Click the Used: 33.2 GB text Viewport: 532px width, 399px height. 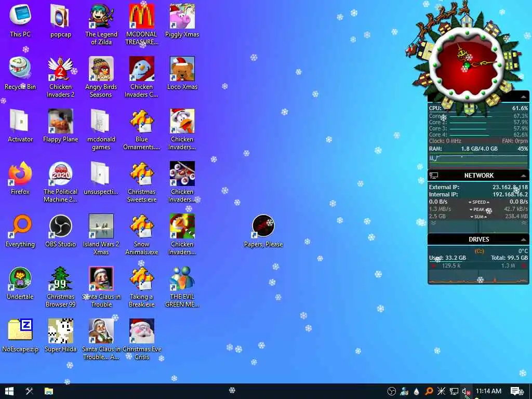[x=447, y=258]
